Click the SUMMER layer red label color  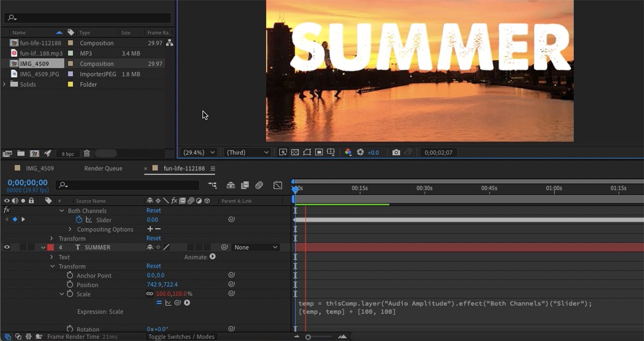[x=50, y=248]
